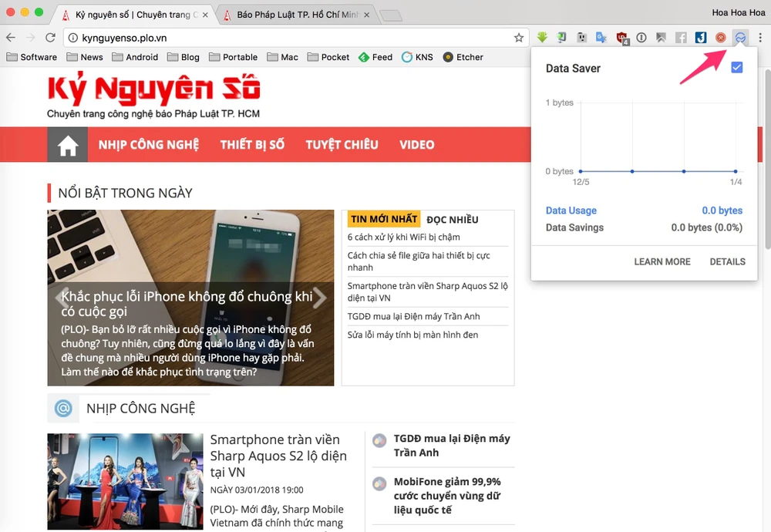Open the THIẾT BỊ SỐ menu item

(x=252, y=145)
